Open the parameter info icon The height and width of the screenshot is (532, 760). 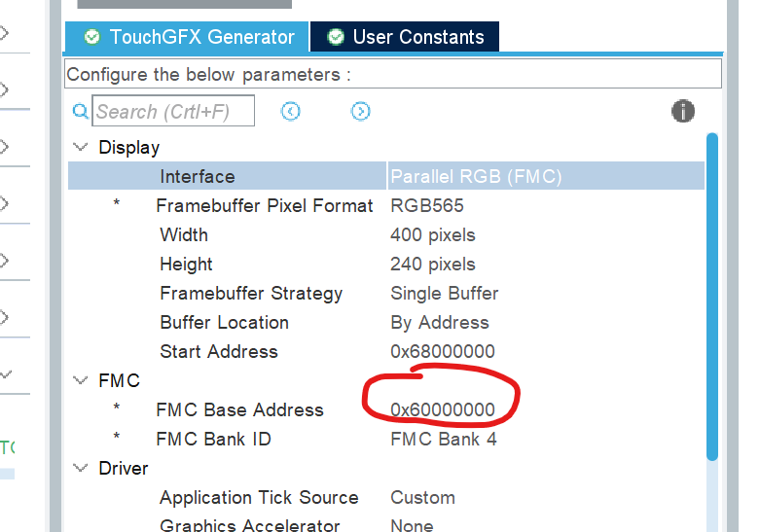click(x=683, y=111)
